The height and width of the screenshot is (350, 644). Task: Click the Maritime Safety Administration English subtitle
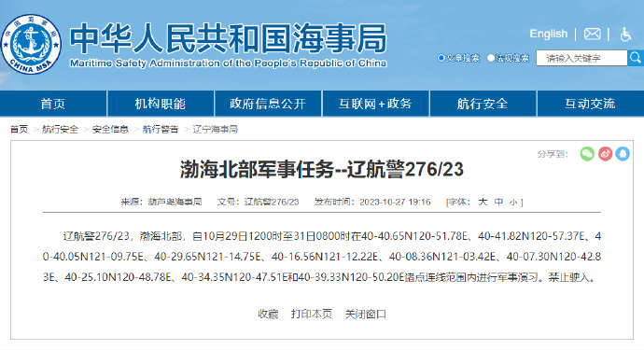(x=228, y=63)
